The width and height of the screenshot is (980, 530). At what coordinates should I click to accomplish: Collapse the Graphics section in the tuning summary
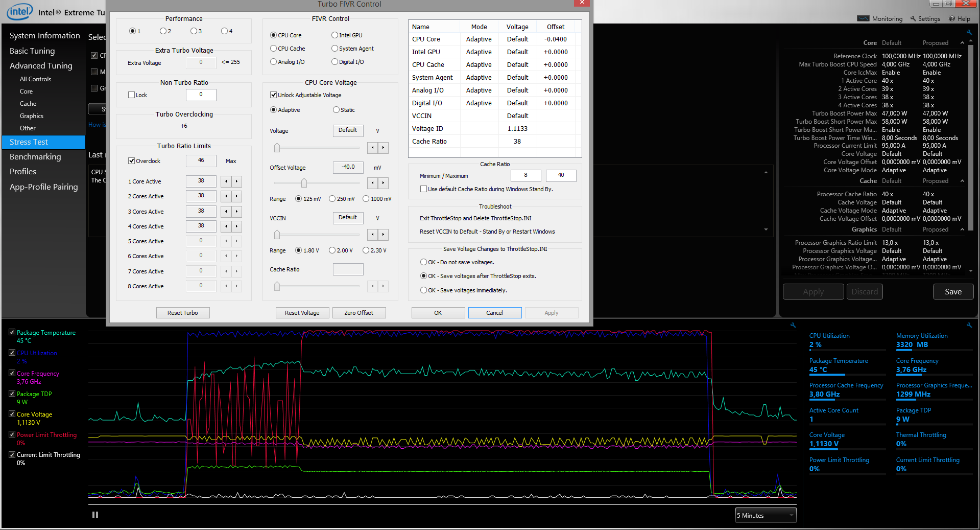click(962, 229)
